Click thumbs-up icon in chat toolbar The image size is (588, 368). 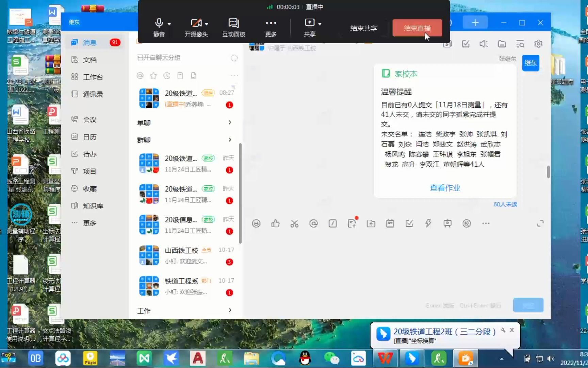tap(275, 224)
